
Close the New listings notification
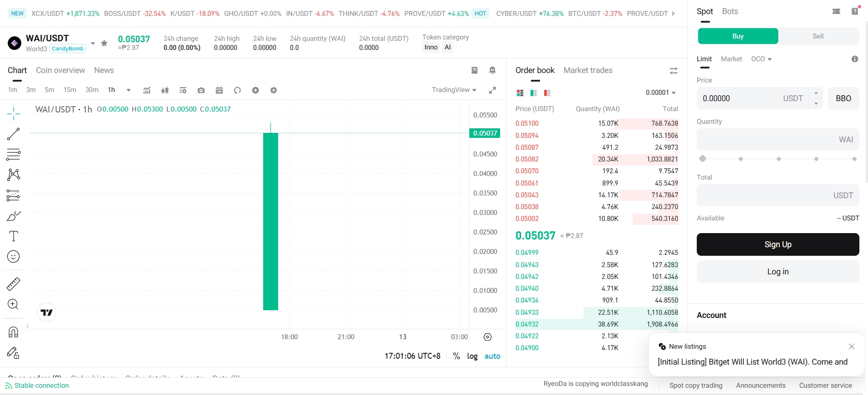pos(852,346)
